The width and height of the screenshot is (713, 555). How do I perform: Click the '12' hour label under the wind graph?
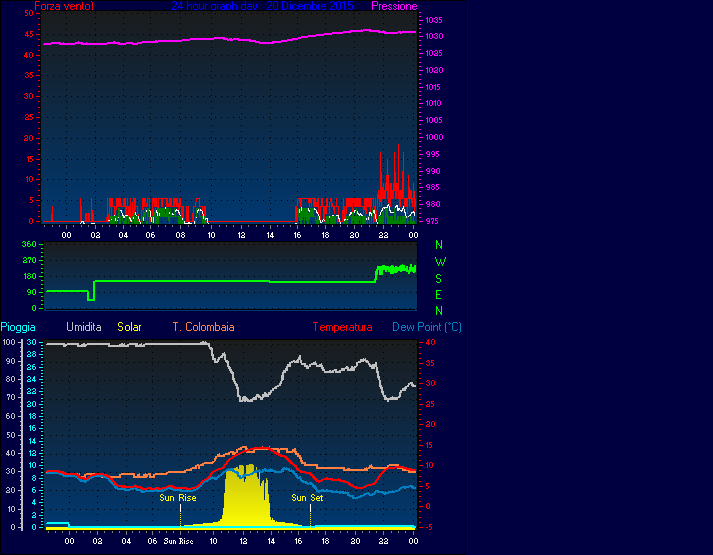click(x=241, y=235)
